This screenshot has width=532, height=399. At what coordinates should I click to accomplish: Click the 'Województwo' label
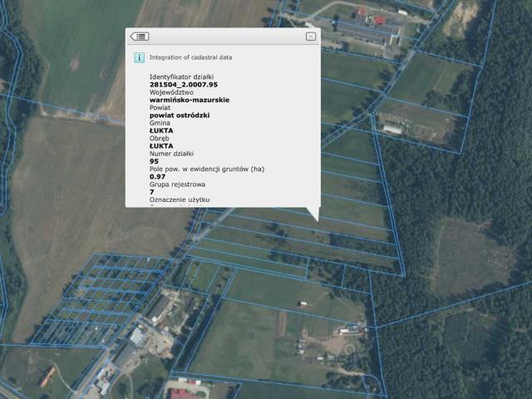point(172,92)
